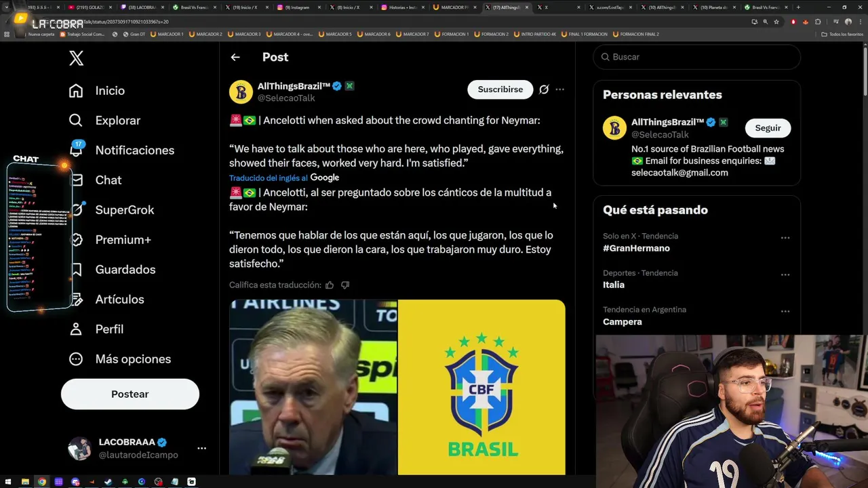
Task: Rate translation with thumbs down
Action: tap(345, 285)
